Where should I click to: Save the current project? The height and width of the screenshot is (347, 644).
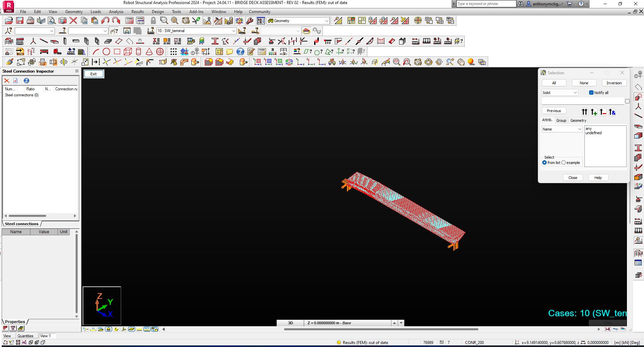20,20
